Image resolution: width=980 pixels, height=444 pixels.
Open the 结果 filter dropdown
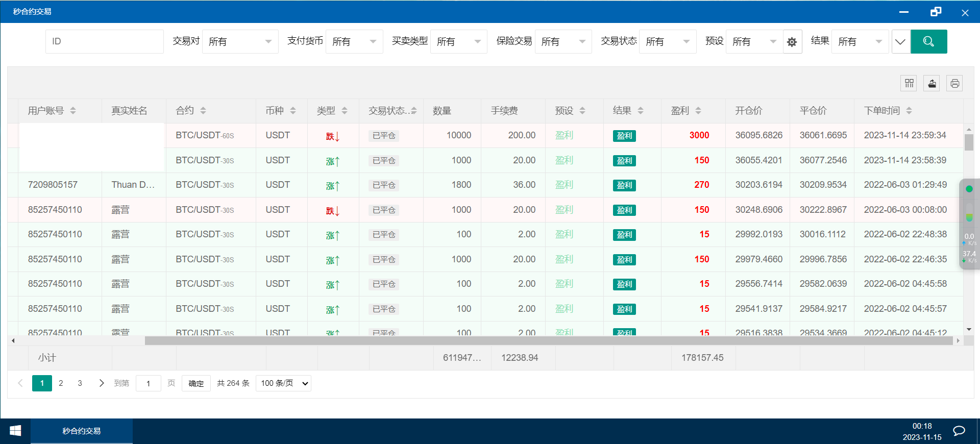(860, 41)
